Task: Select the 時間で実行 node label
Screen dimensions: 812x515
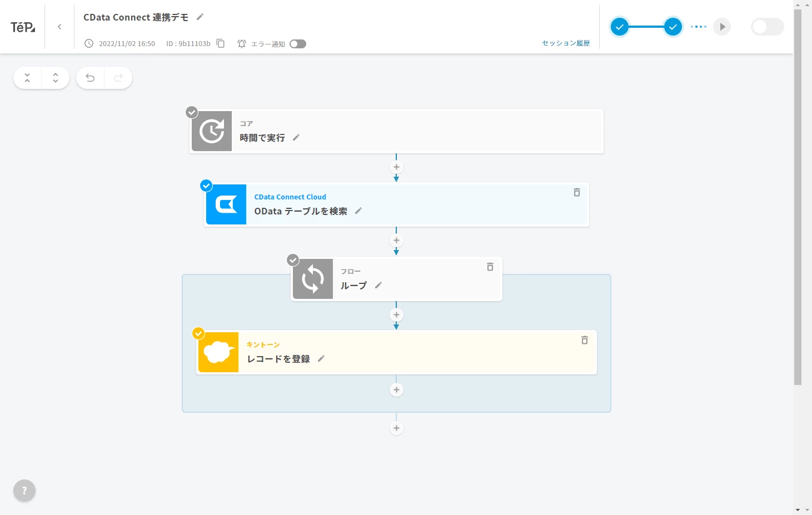Action: pos(262,137)
